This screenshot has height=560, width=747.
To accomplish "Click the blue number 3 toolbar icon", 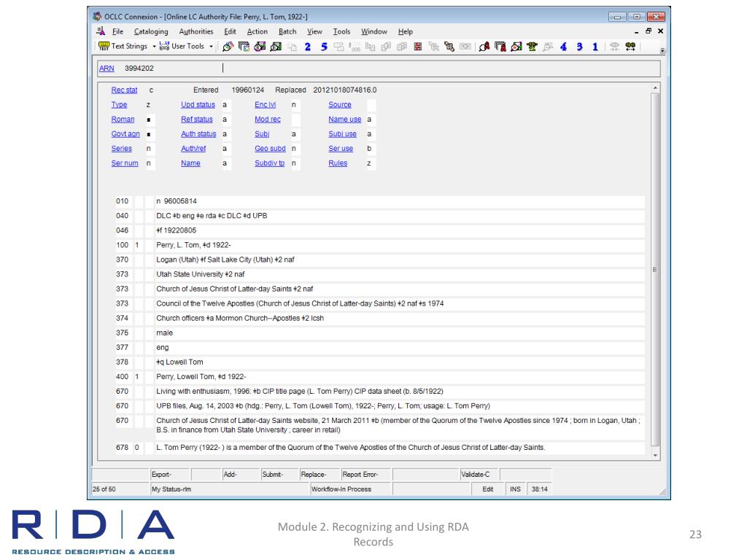I will click(x=579, y=47).
